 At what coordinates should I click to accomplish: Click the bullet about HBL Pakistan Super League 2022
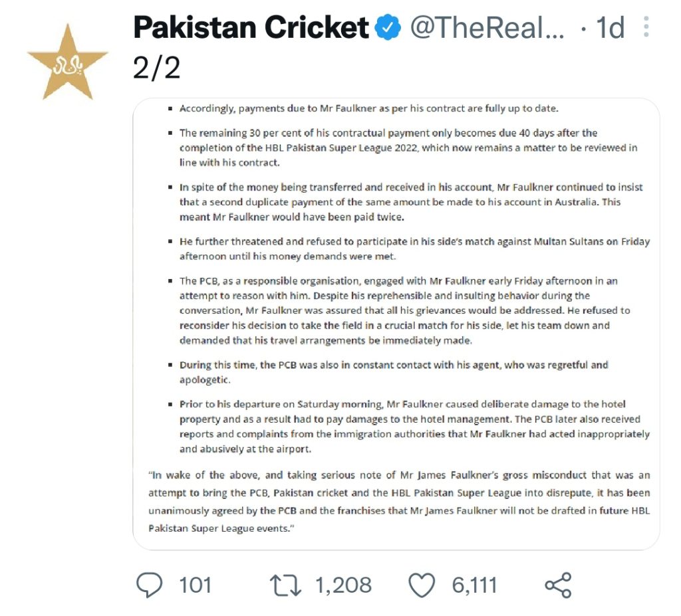tap(408, 148)
